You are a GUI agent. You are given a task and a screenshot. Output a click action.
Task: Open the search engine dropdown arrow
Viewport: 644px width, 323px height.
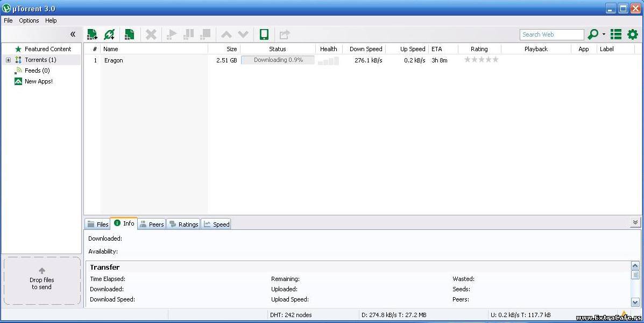(604, 34)
